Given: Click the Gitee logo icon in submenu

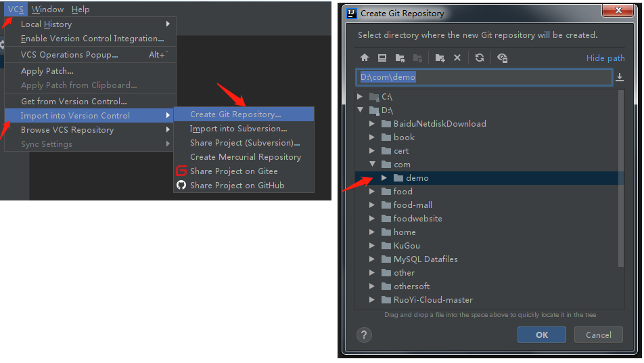Looking at the screenshot, I should click(181, 171).
